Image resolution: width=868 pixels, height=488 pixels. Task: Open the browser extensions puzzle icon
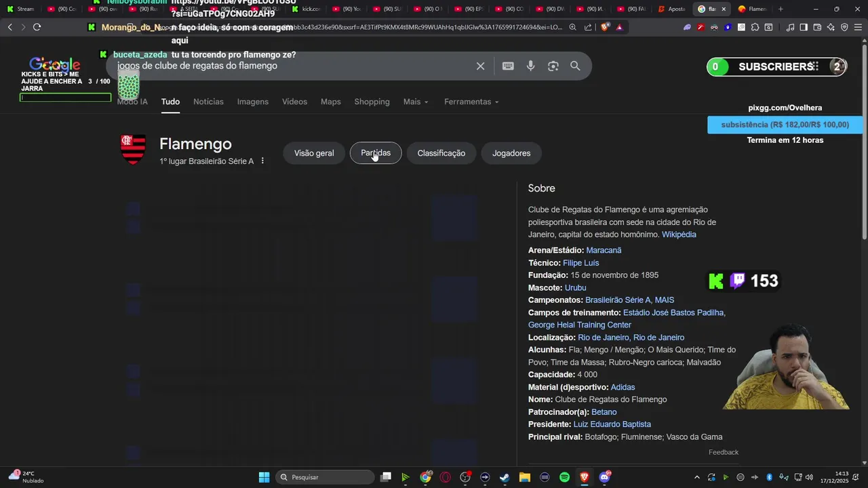(755, 27)
